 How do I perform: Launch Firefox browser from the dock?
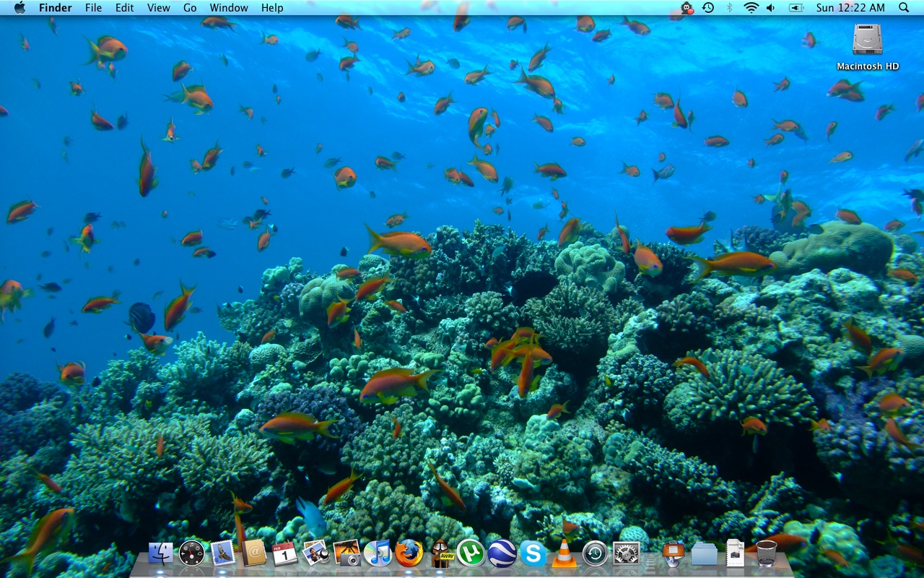pyautogui.click(x=409, y=553)
